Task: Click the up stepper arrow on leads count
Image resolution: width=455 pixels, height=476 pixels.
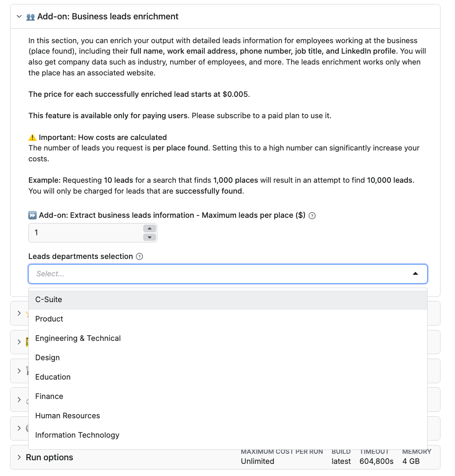Action: pos(149,228)
